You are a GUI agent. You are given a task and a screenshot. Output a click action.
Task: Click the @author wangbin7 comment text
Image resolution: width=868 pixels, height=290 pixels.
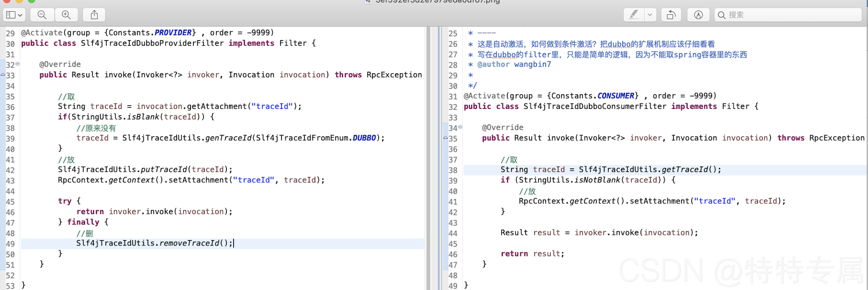tap(514, 64)
